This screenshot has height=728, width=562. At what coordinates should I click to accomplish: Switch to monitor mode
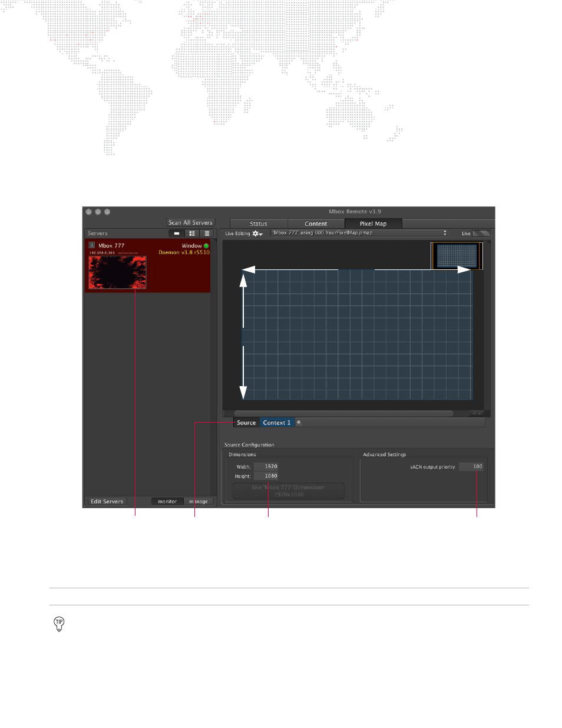pos(167,502)
